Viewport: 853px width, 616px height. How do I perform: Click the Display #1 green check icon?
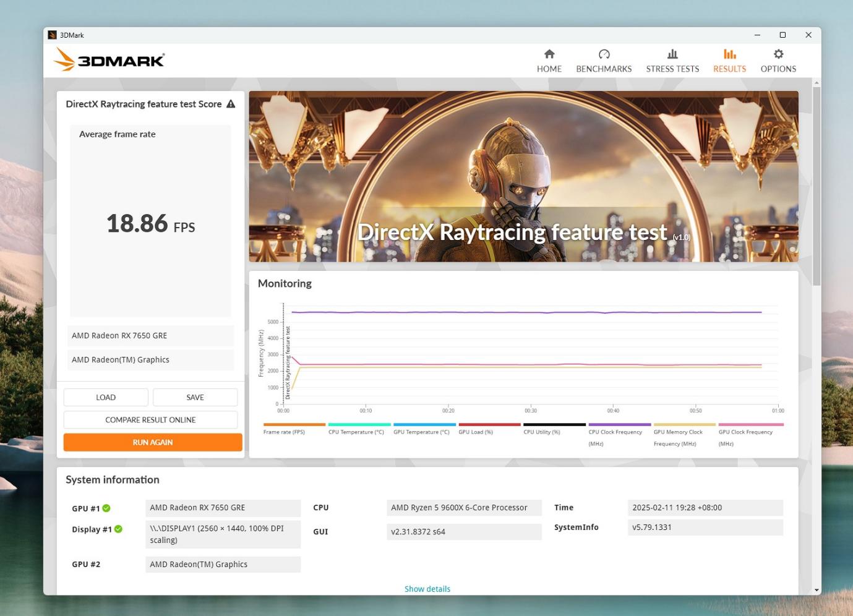pos(118,529)
